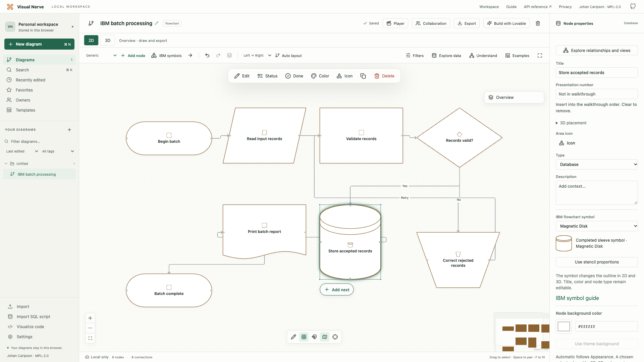
Task: Click the trash icon in the header
Action: 538,23
